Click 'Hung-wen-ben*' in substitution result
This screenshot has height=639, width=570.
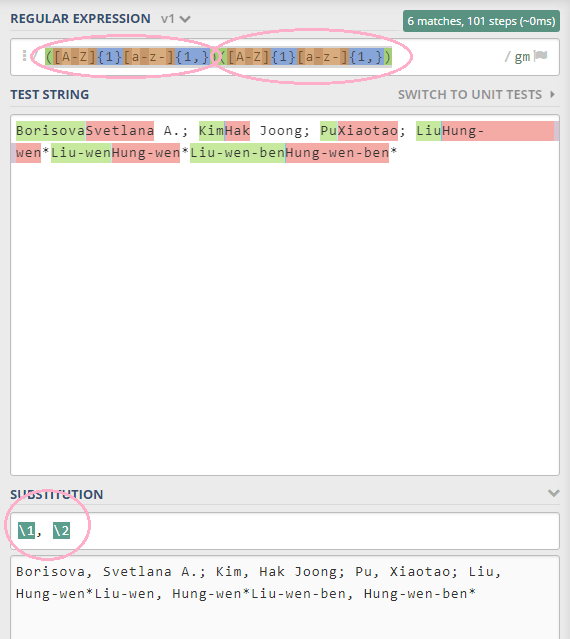(x=420, y=594)
